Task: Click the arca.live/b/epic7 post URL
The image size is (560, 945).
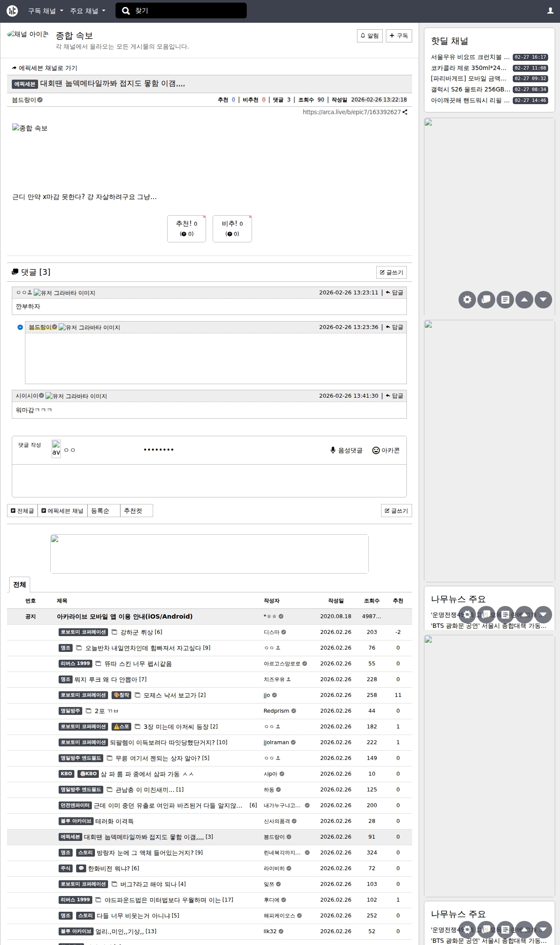Action: pyautogui.click(x=352, y=112)
